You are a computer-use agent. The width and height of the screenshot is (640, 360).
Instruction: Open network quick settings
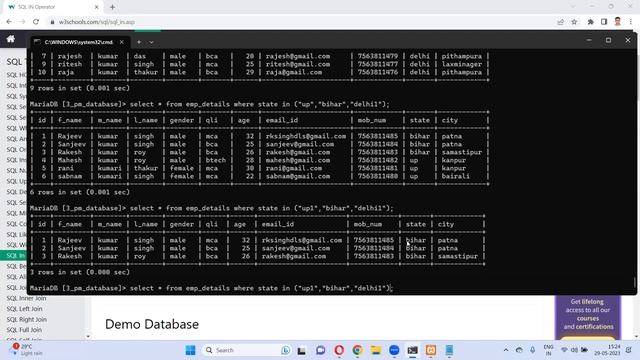(x=574, y=350)
